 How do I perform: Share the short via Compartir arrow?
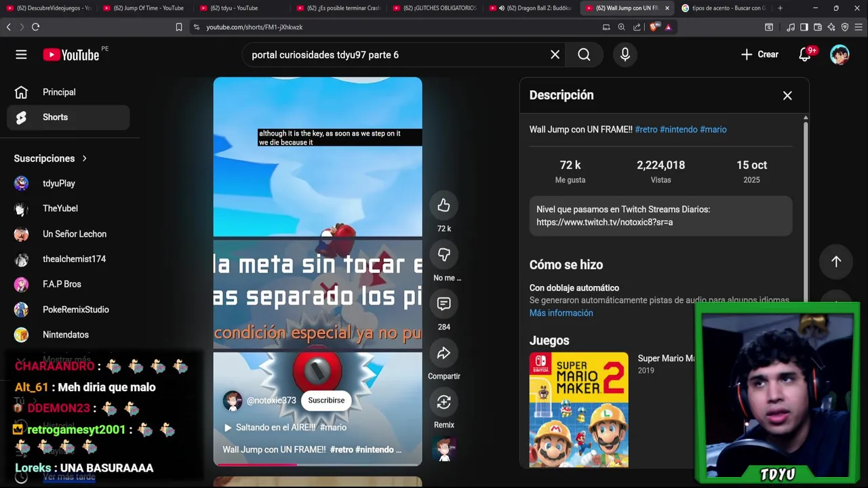coord(443,353)
